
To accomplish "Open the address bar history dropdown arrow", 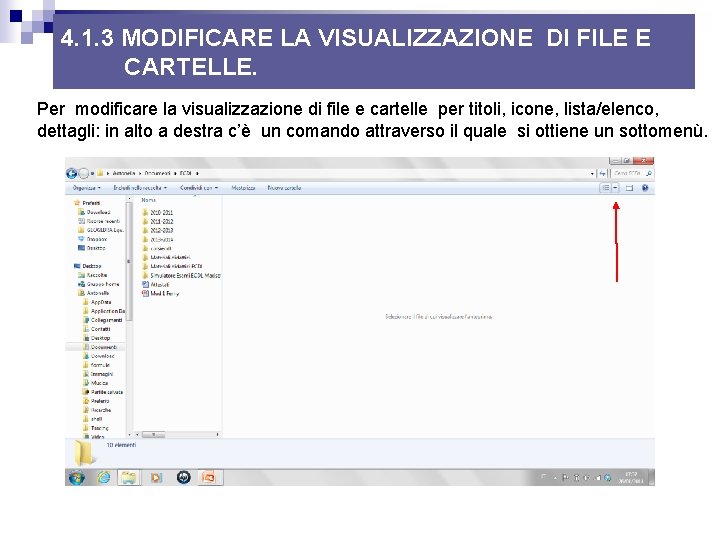I will coord(592,174).
